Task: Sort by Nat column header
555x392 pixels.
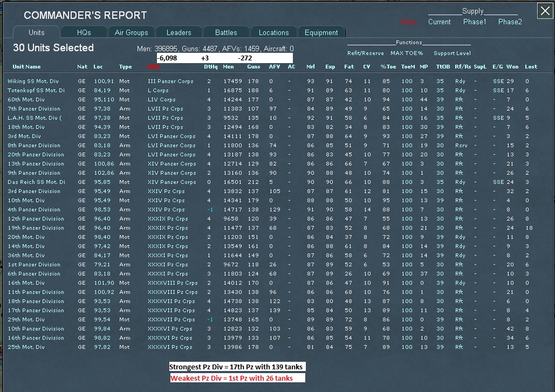Action: click(x=82, y=66)
